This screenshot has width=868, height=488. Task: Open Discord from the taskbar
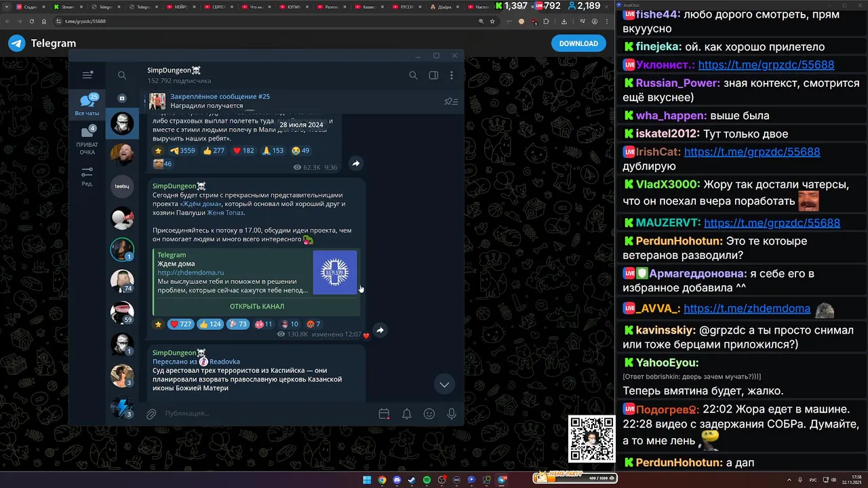coord(397,480)
